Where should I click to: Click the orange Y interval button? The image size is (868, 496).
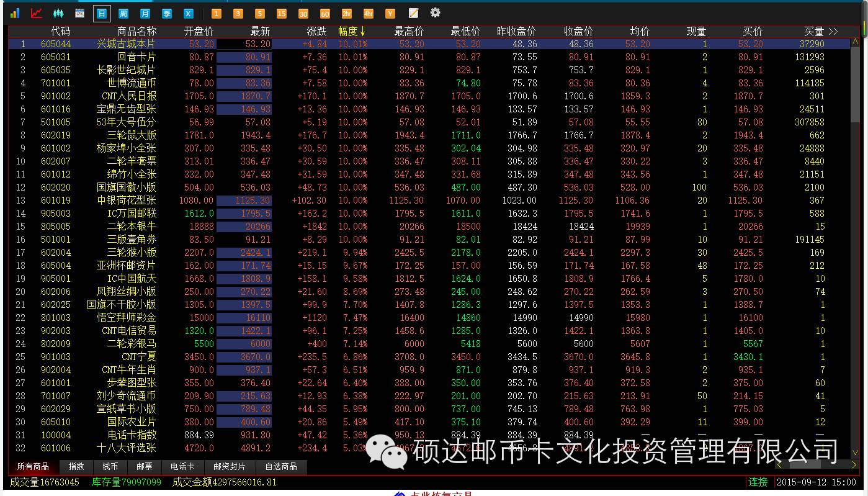point(390,13)
